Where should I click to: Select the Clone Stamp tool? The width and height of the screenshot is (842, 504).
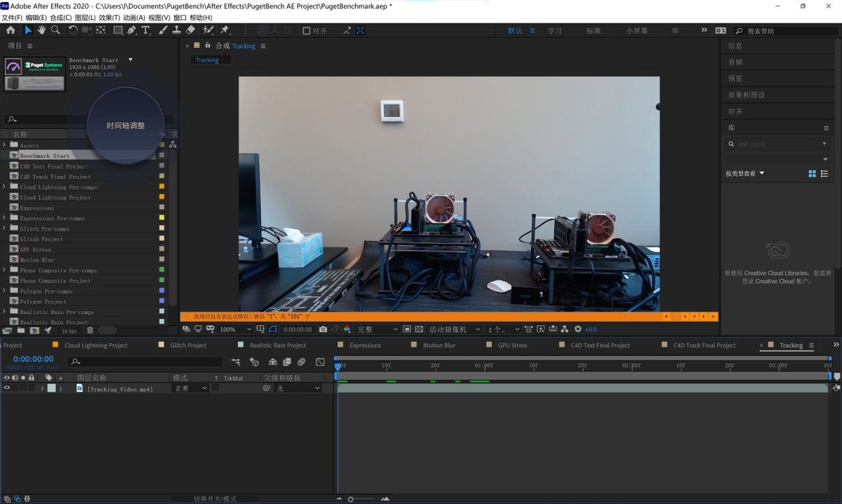177,30
